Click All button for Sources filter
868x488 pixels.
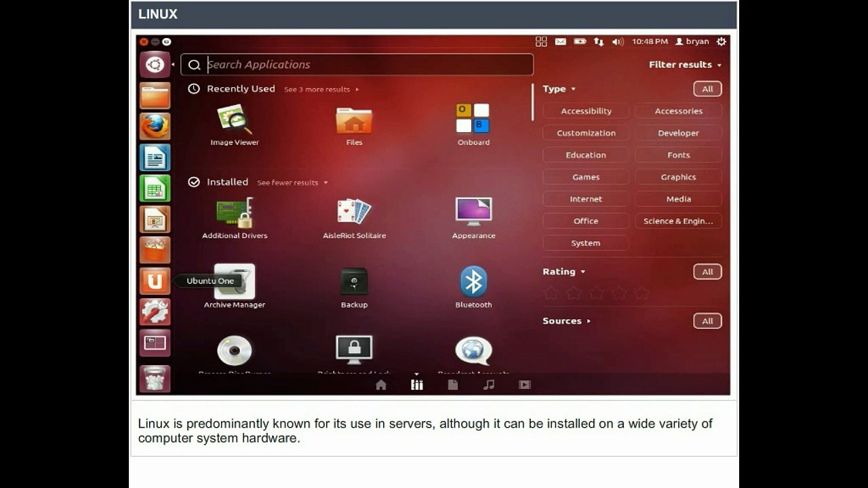(x=707, y=321)
